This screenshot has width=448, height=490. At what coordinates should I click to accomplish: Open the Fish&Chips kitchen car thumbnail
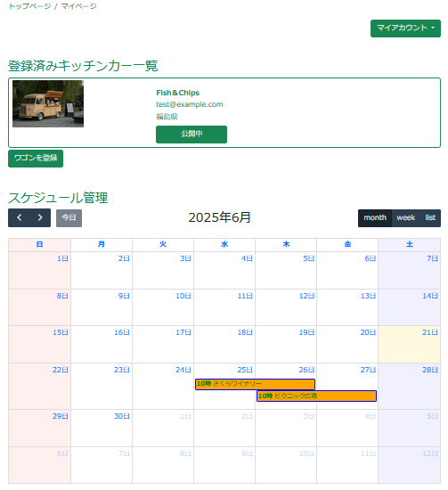[48, 103]
